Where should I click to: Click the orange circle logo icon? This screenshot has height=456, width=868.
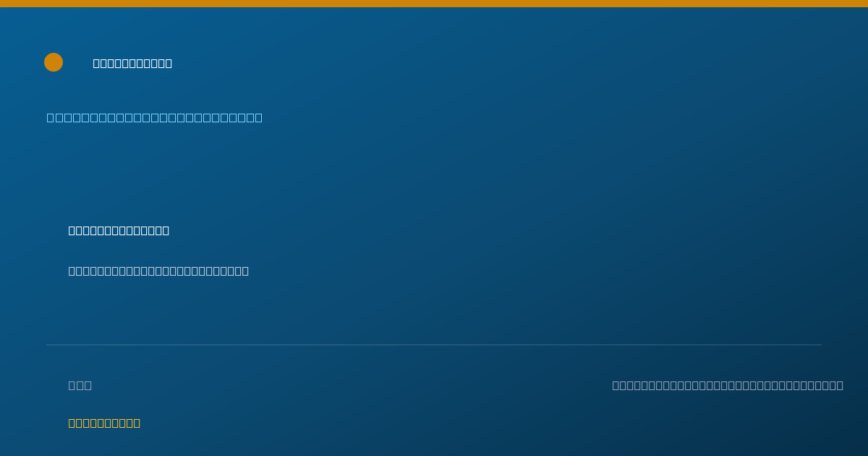54,62
